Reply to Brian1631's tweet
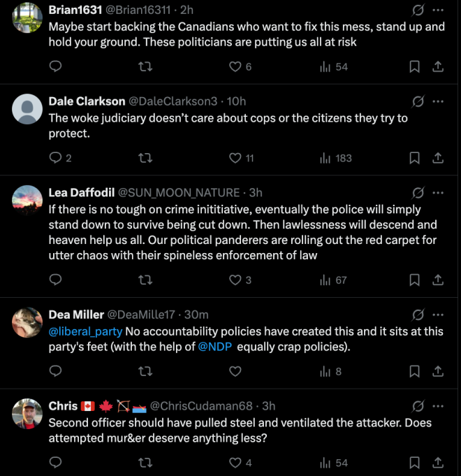This screenshot has width=461, height=476. (55, 66)
